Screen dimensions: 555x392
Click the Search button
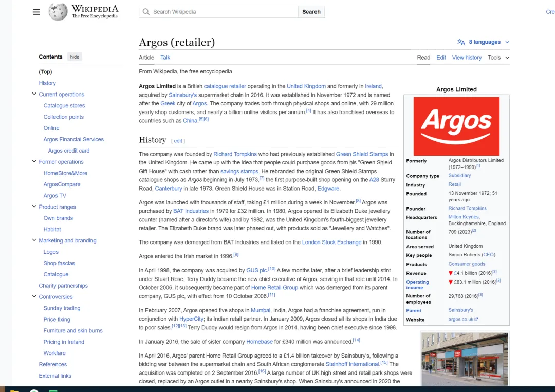coord(311,12)
